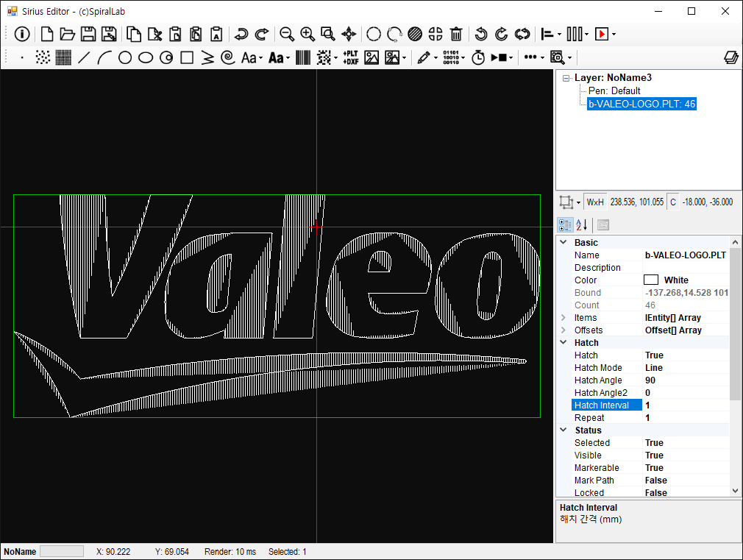
Task: Import a PLT/DXF file
Action: click(351, 58)
